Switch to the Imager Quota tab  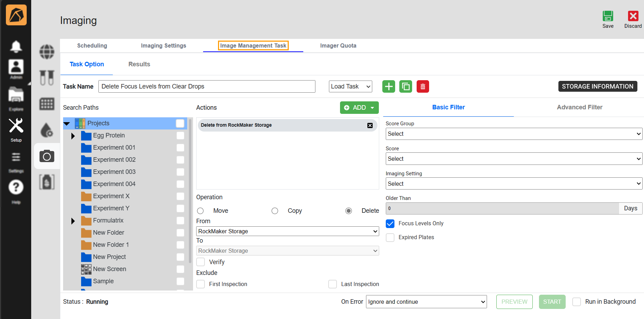pos(338,45)
